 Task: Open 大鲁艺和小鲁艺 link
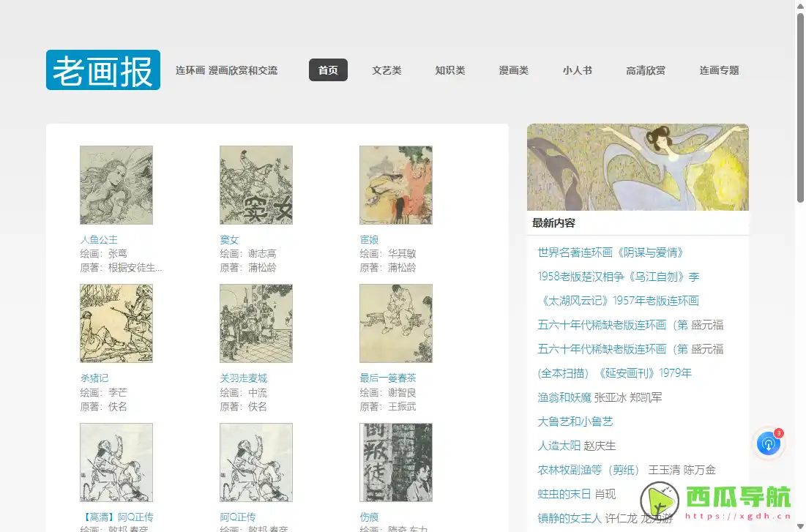coord(575,422)
